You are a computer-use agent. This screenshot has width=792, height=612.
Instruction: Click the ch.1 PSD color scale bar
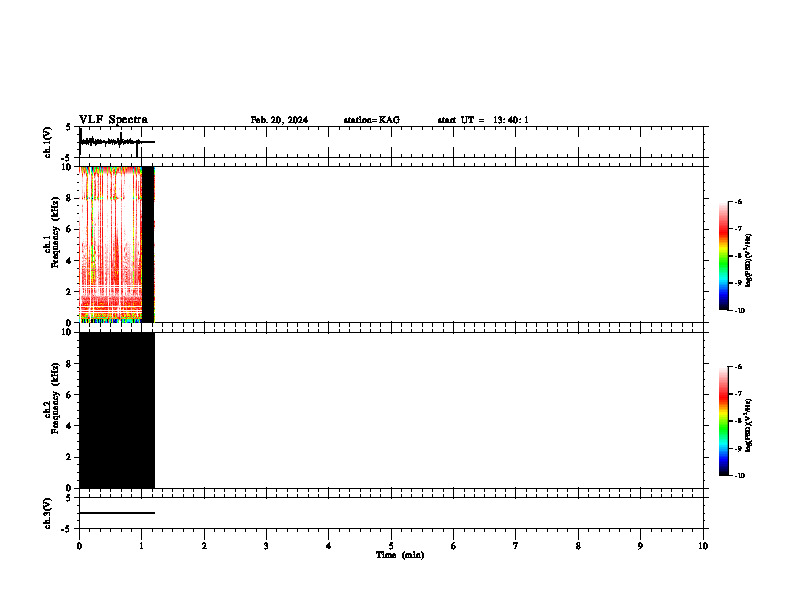pyautogui.click(x=723, y=256)
